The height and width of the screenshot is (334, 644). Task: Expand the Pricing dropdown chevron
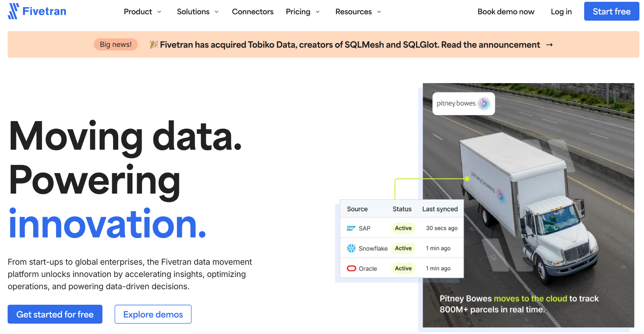(x=318, y=12)
